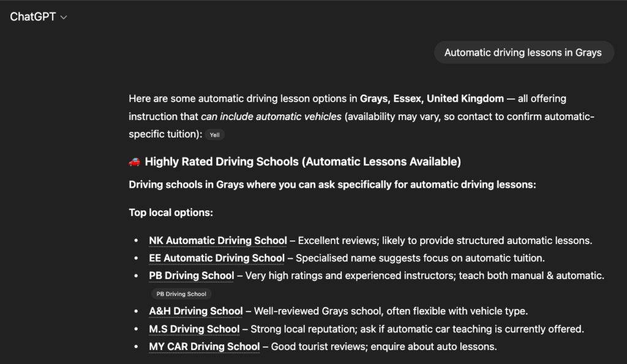Open the EE Automatic Driving School link
Viewport: 627px width, 364px height.
click(x=217, y=258)
